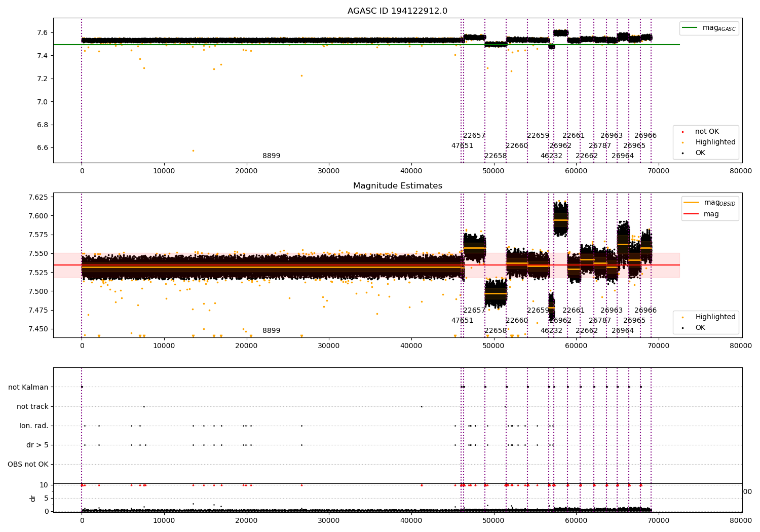This screenshot has width=760, height=532.
Task: Click OBSID label 22662 in the top plot
Action: click(x=587, y=156)
